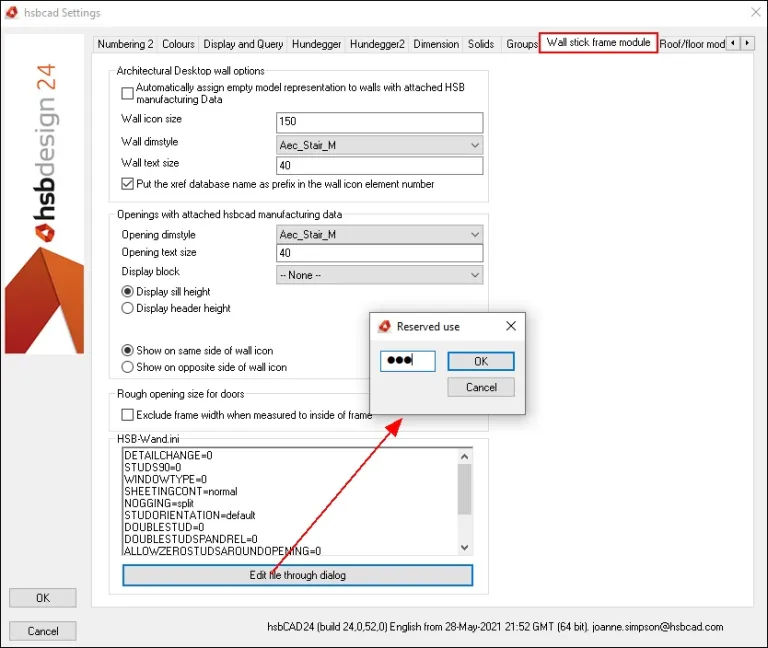Click the HSB-Wand.ini list scrollbar thumb
768x648 pixels.
point(464,489)
